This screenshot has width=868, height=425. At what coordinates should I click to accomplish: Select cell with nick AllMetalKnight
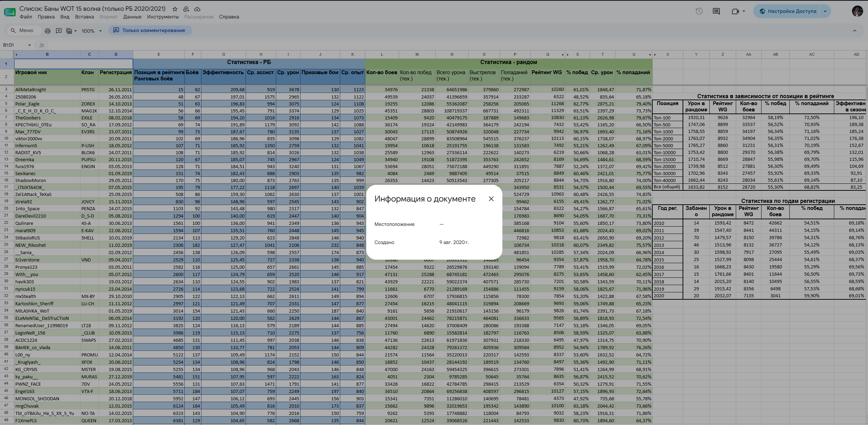click(x=47, y=89)
